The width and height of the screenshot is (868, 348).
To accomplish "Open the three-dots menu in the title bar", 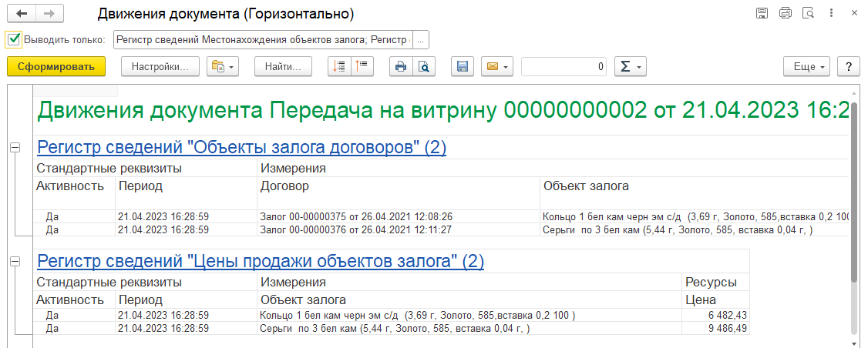I will (x=832, y=13).
